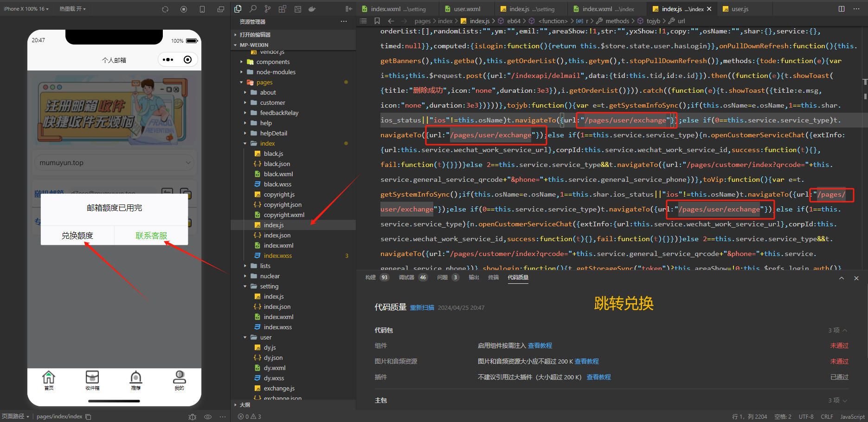Click the simulator stop icon
Image resolution: width=868 pixels, height=422 pixels.
184,9
